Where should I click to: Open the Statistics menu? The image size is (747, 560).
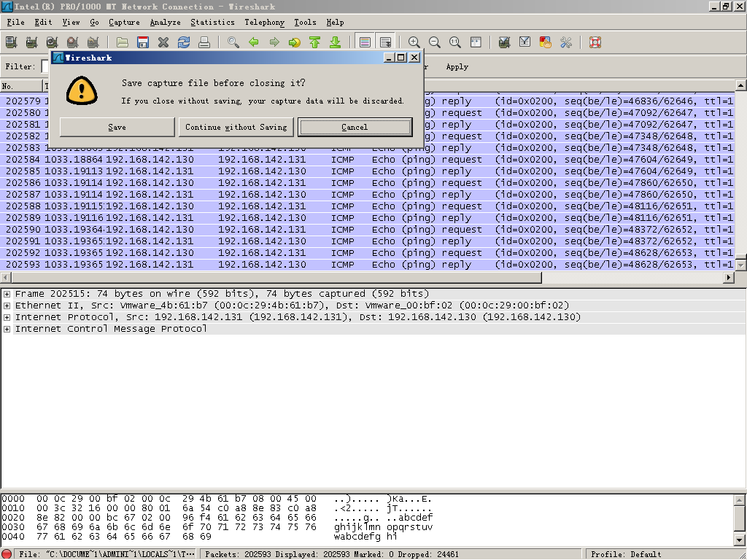click(212, 23)
